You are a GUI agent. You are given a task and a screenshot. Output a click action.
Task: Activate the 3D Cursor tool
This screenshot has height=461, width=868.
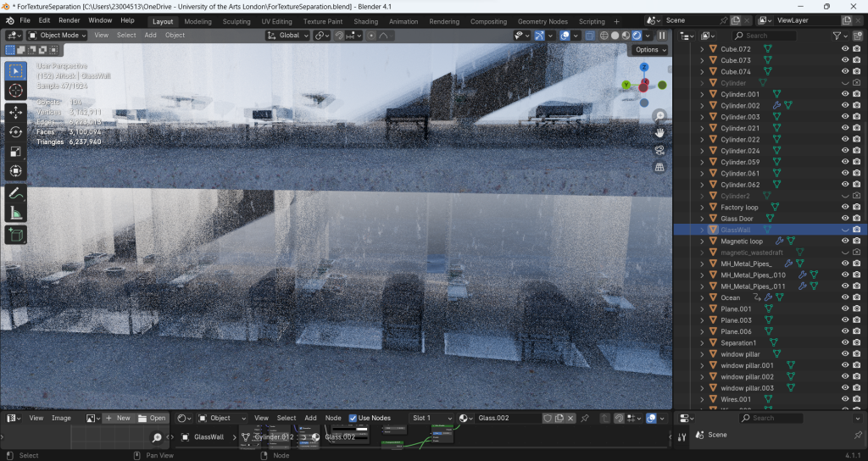click(16, 91)
